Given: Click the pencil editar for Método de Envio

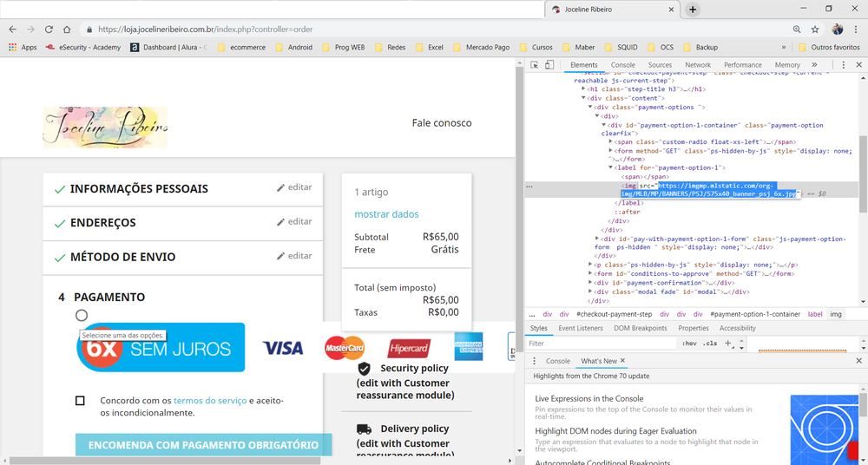Looking at the screenshot, I should tap(294, 256).
